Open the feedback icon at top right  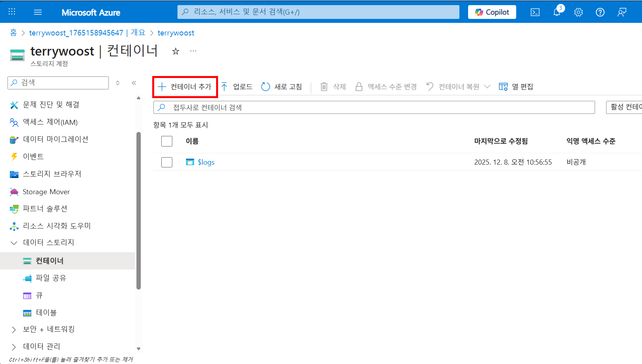[x=621, y=12]
